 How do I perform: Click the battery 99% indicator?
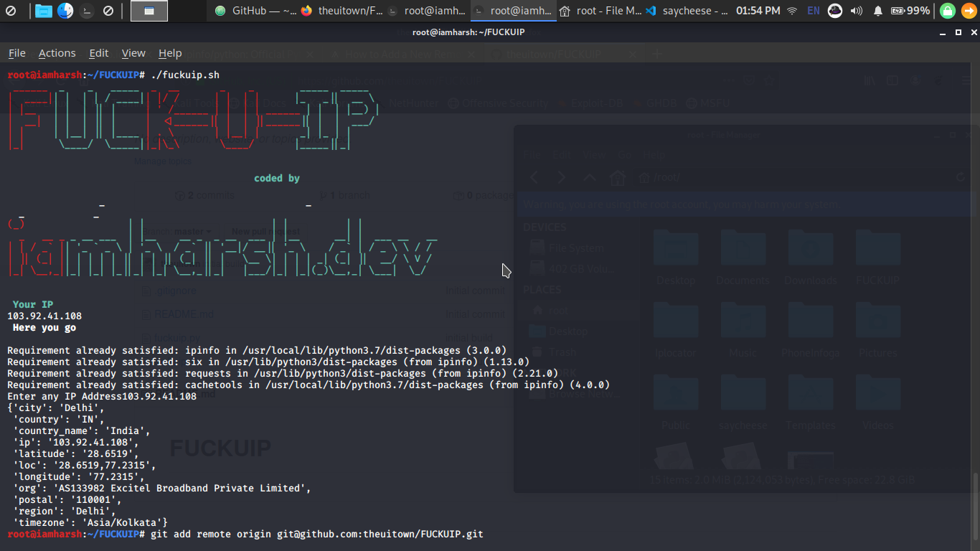pyautogui.click(x=910, y=11)
